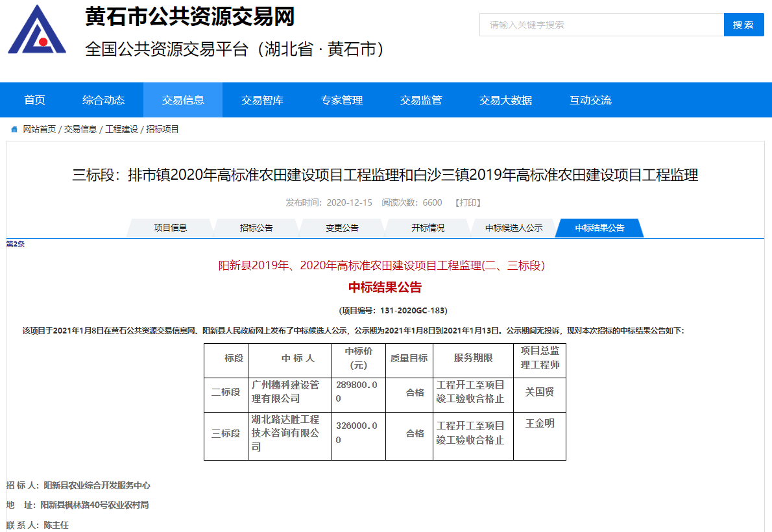Screen dimensions: 772x532
Task: Select 交易信息 in the navigation bar
Action: 183,100
